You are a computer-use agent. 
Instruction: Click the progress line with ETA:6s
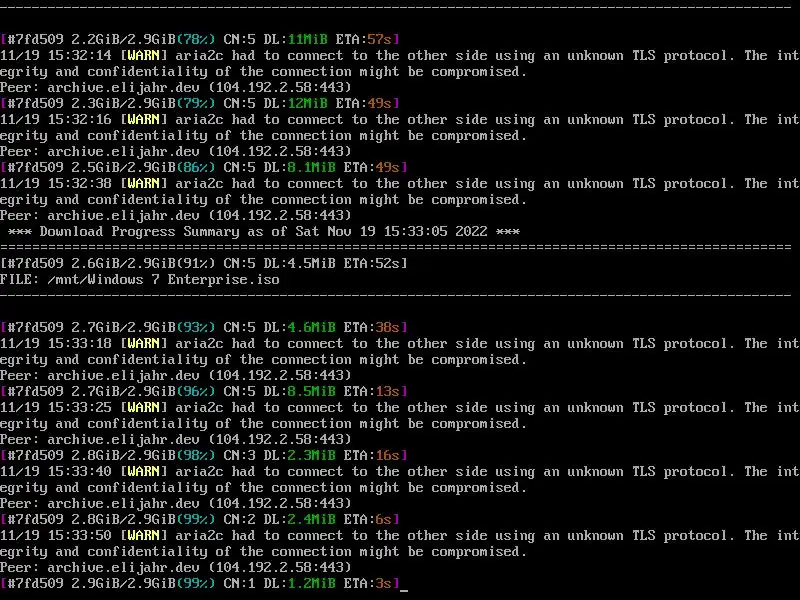pos(200,519)
